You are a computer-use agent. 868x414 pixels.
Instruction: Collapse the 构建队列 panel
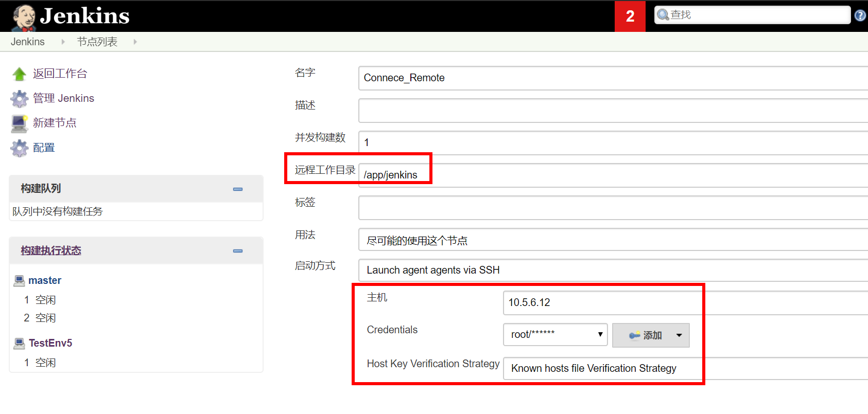[238, 189]
